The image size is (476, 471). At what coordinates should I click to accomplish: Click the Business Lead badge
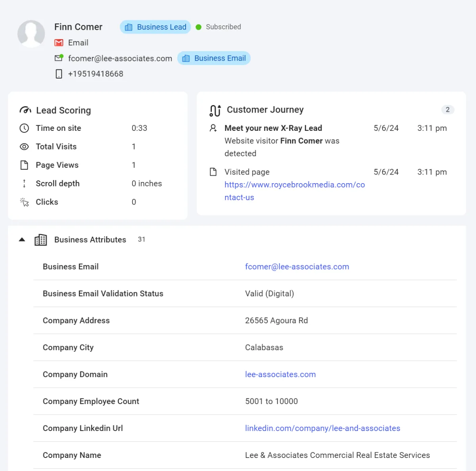tap(155, 27)
